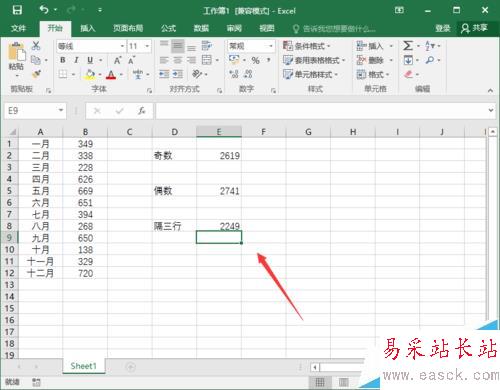Apply red font color A
The width and height of the screenshot is (500, 390).
[111, 75]
